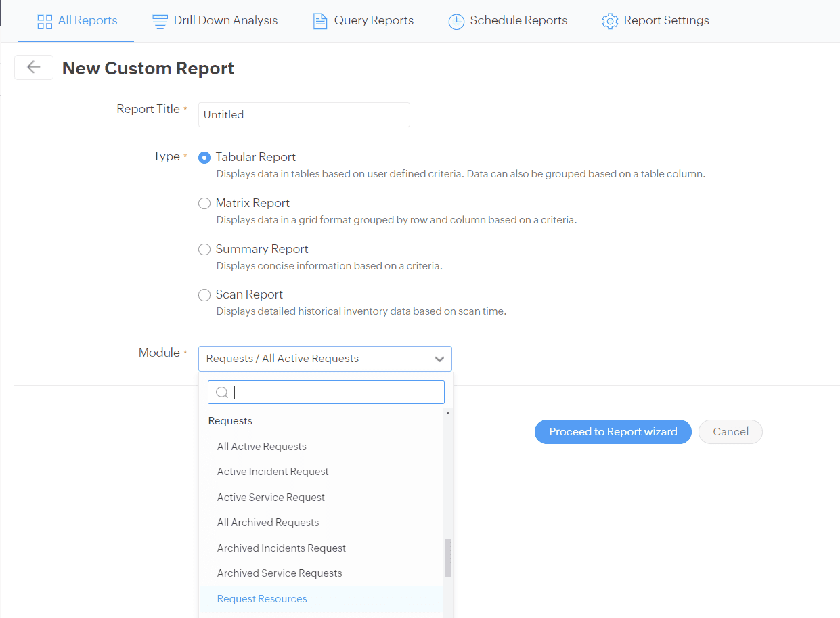Select the Matrix Report radio button

pos(204,203)
